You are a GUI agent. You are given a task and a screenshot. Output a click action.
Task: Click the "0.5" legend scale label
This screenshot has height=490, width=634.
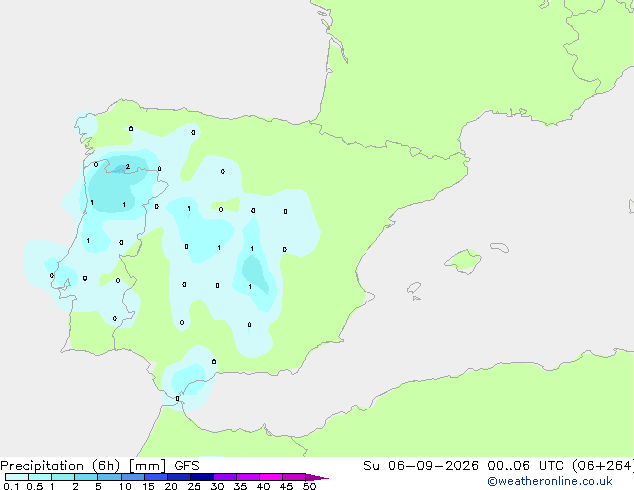(35, 486)
